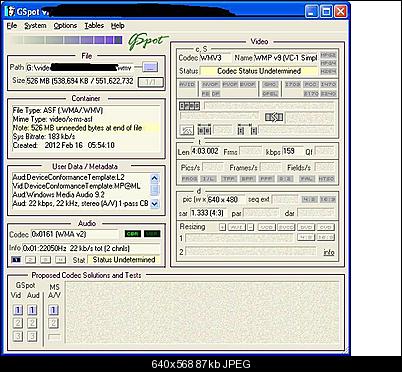402x372 pixels.
Task: Click the PROG indicator under Pics/s
Action: [x=189, y=179]
